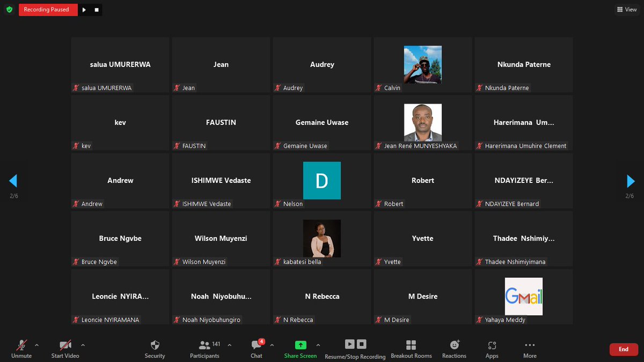Viewport: 644px width, 362px height.
Task: Click muted mic icon beside Robert label
Action: tap(379, 204)
